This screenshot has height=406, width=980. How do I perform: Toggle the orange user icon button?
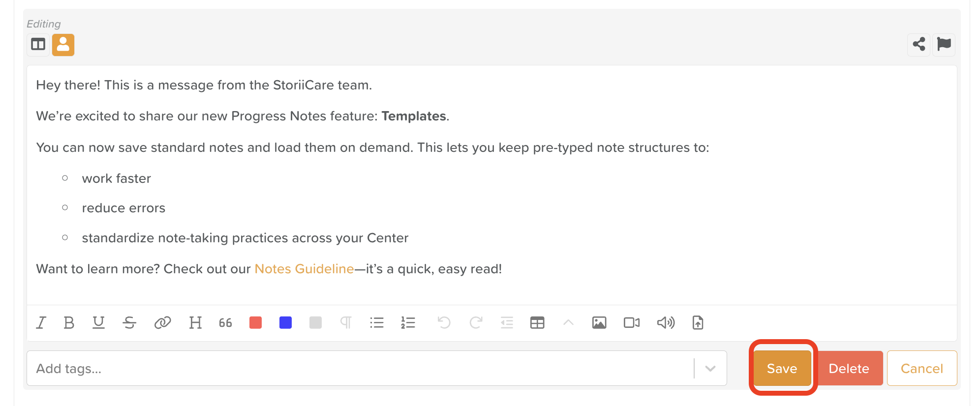(63, 45)
